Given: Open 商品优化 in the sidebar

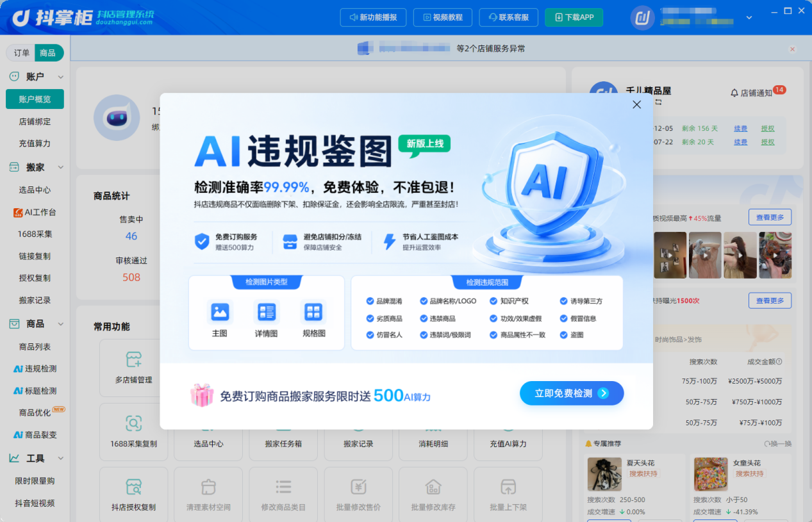Looking at the screenshot, I should 35,412.
